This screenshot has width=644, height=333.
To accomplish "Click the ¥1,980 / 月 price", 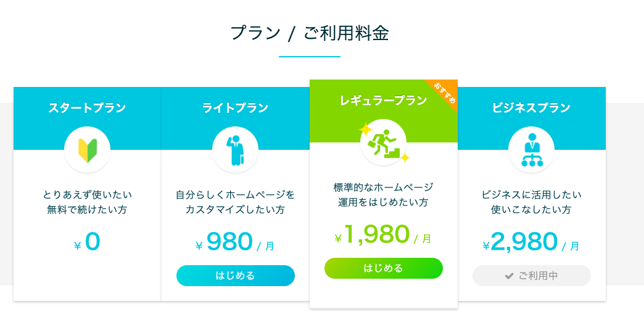I will (x=383, y=234).
